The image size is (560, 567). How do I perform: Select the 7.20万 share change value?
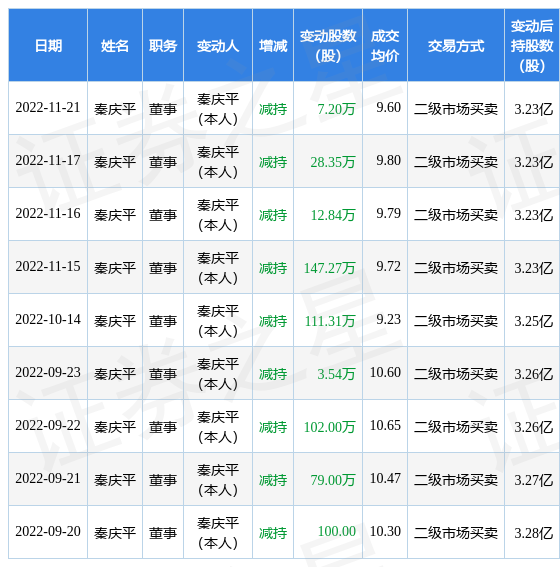tap(336, 109)
